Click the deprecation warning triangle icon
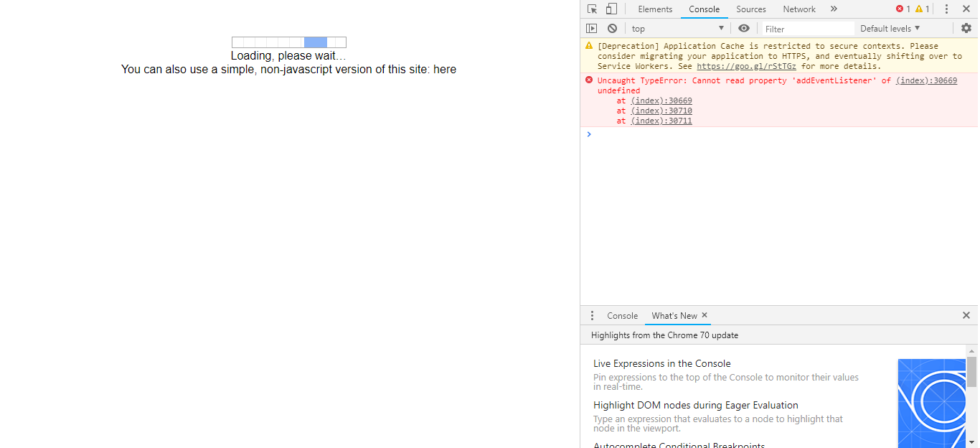 (x=589, y=46)
